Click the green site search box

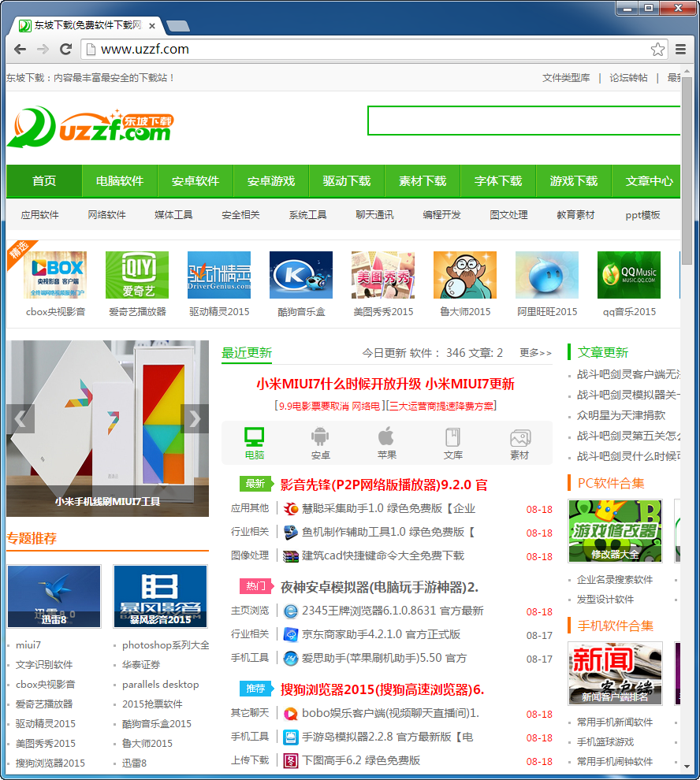click(x=523, y=121)
